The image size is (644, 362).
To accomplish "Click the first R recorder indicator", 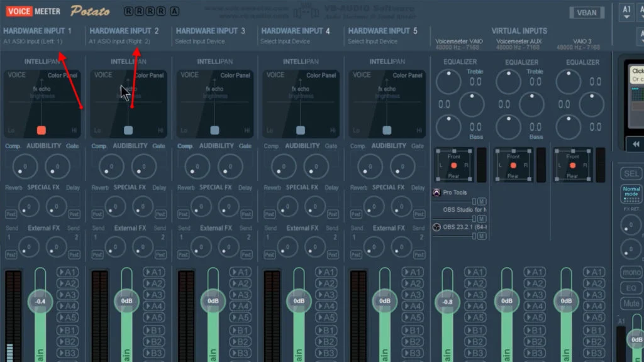I will click(128, 11).
